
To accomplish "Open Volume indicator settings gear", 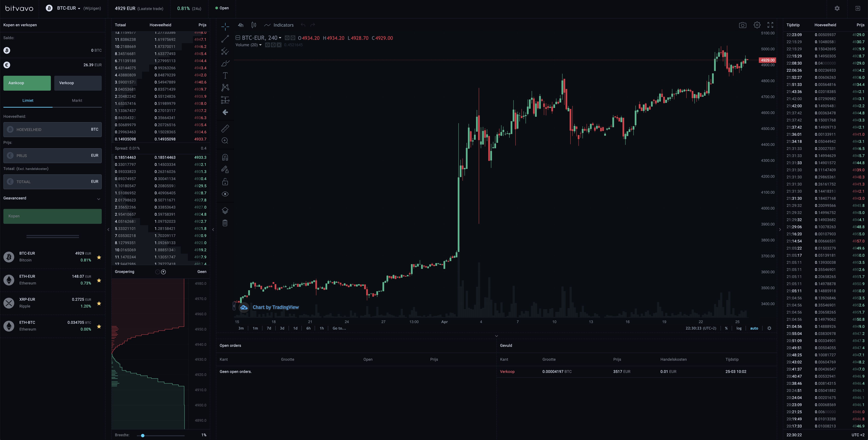I will click(273, 45).
